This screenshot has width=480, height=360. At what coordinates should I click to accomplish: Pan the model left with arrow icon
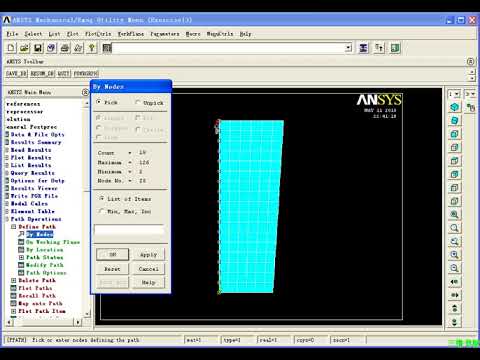click(454, 282)
